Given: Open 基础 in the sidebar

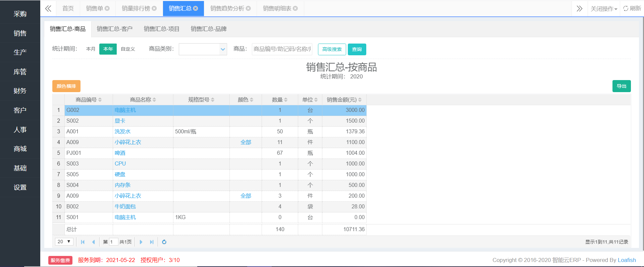Looking at the screenshot, I should (20, 168).
